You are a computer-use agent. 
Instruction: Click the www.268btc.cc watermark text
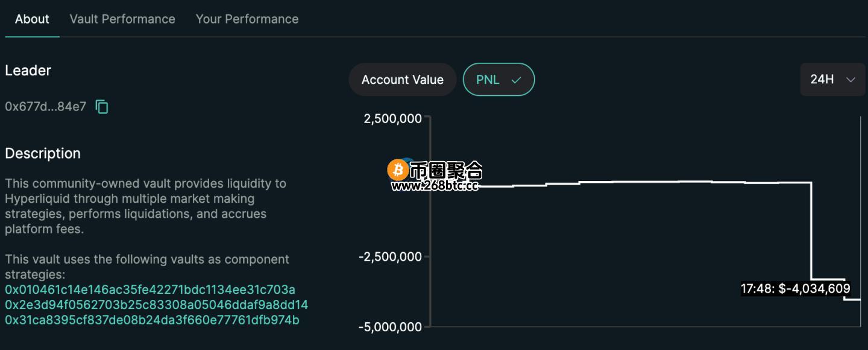pos(435,185)
